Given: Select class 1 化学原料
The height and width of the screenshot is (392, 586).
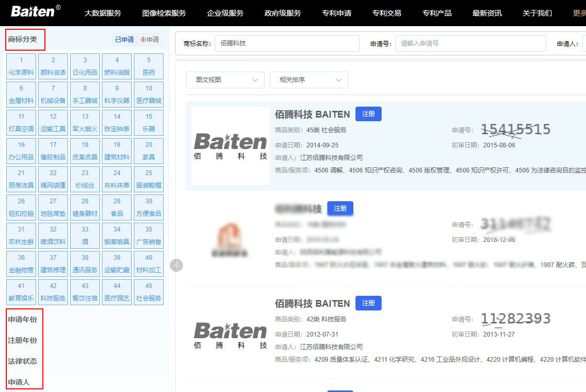Looking at the screenshot, I should (x=21, y=66).
